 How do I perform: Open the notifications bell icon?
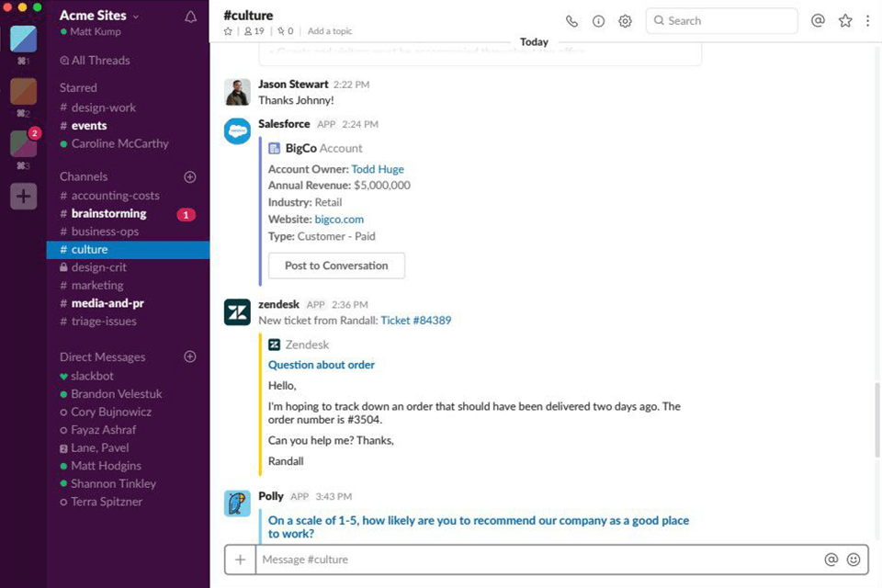click(191, 17)
